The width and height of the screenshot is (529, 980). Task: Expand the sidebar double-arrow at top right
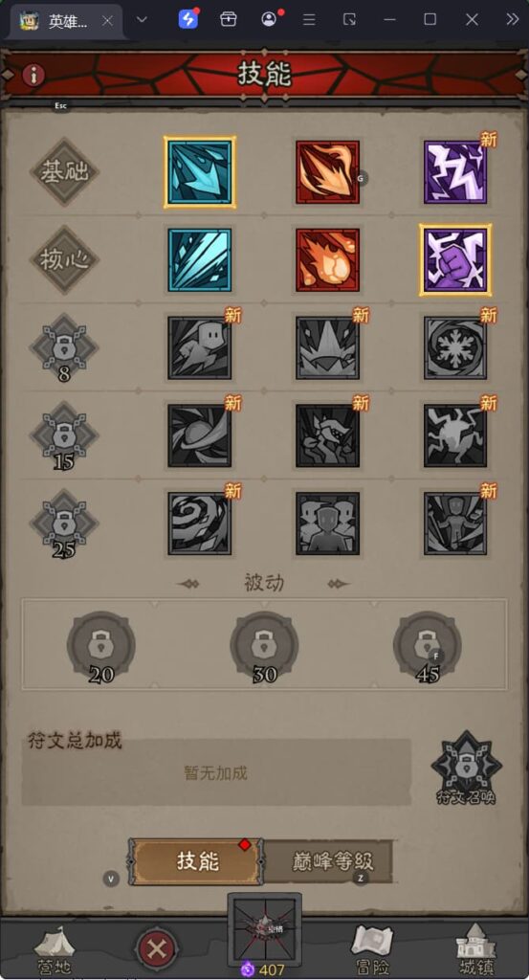coord(512,19)
